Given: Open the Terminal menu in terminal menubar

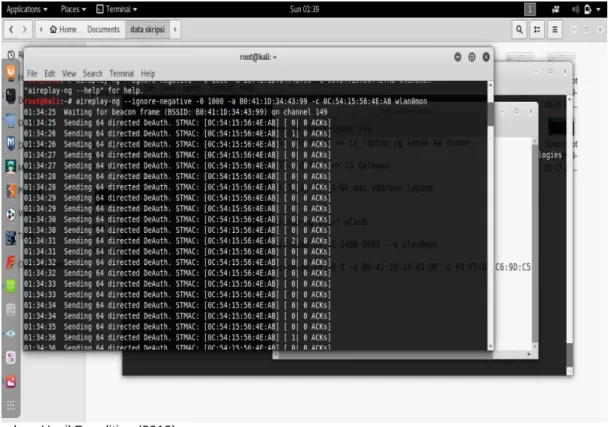Looking at the screenshot, I should [x=121, y=73].
